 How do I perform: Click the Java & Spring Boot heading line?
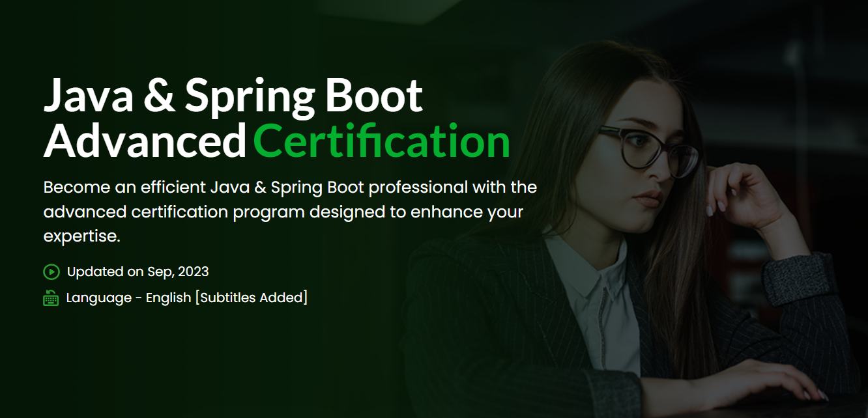tap(233, 95)
